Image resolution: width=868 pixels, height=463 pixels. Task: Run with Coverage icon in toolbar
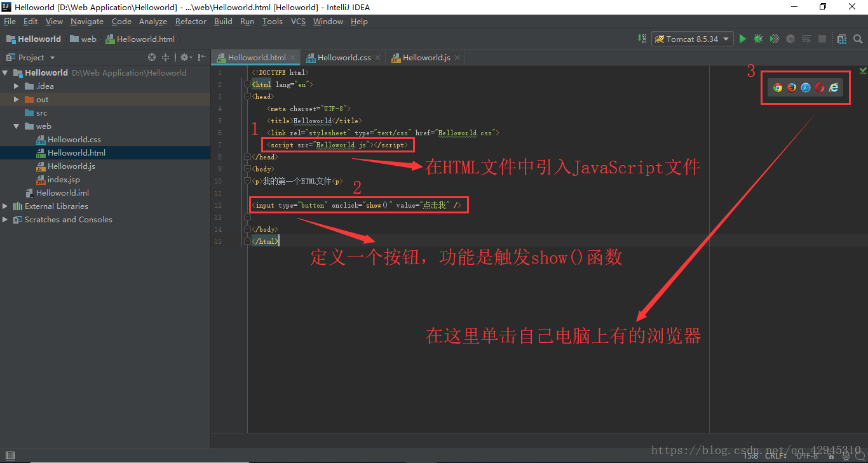click(x=775, y=39)
